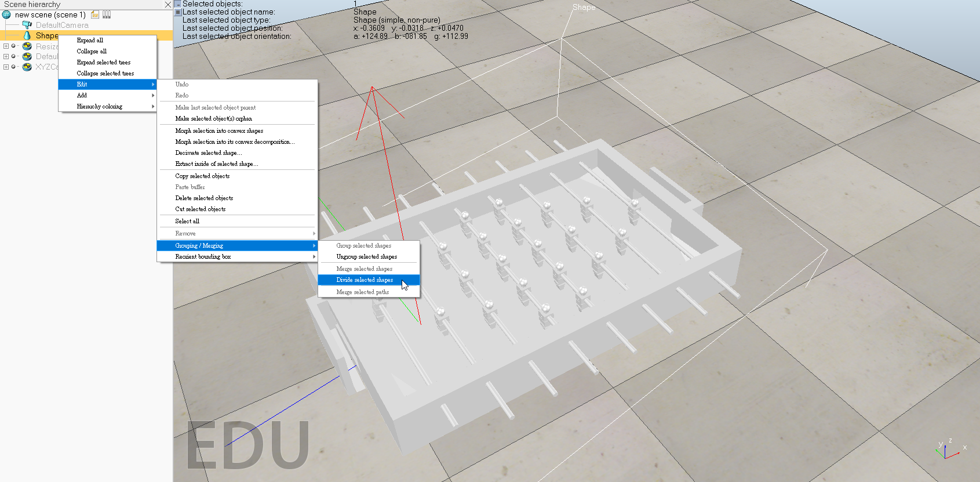The height and width of the screenshot is (482, 980).
Task: Open the scene script icon next to new scene
Action: 95,15
